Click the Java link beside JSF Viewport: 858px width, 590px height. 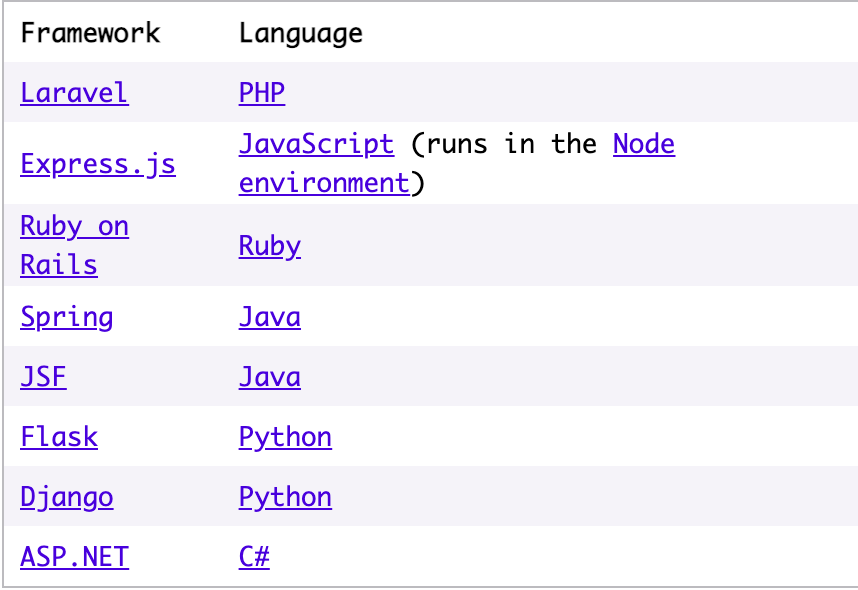click(270, 377)
